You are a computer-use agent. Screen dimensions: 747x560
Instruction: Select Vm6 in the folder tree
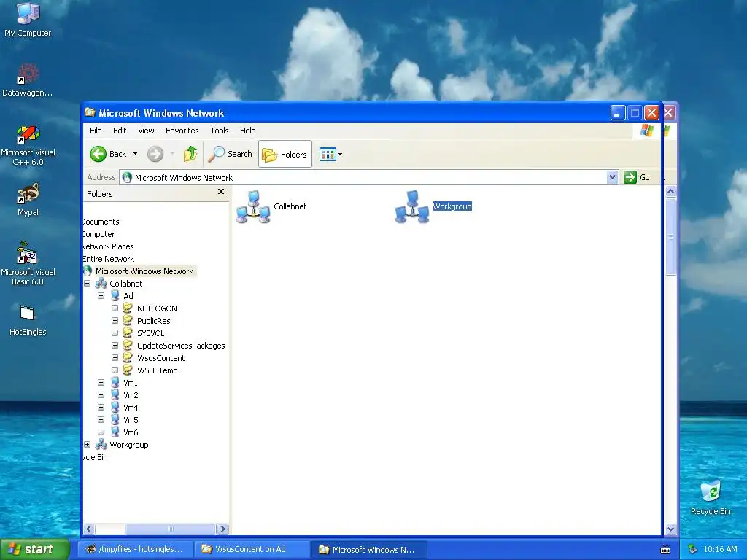coord(131,432)
